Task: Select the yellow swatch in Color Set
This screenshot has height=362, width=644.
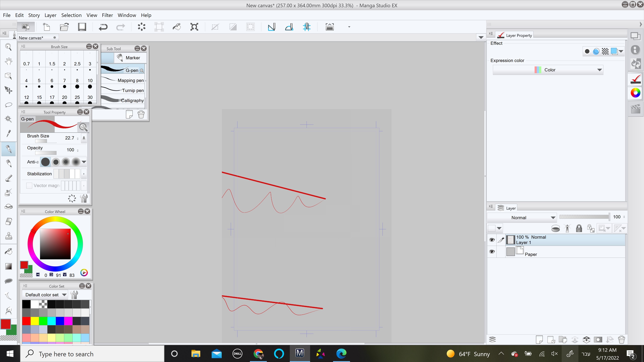Action: coord(35,321)
